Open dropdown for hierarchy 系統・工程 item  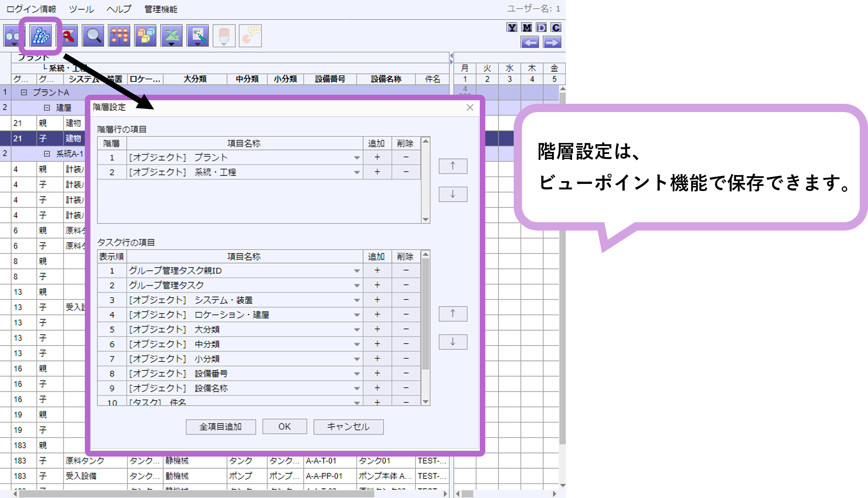[x=357, y=172]
